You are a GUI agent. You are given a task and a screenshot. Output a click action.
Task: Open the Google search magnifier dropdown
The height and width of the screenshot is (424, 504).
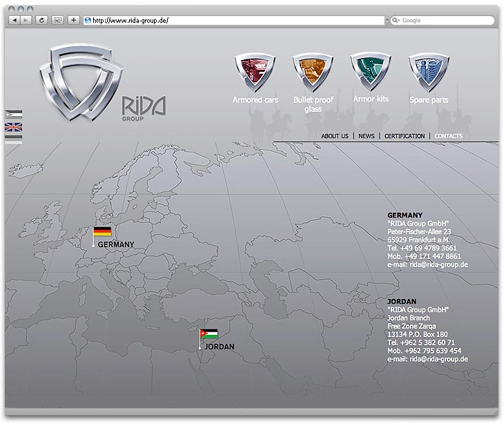[x=396, y=21]
